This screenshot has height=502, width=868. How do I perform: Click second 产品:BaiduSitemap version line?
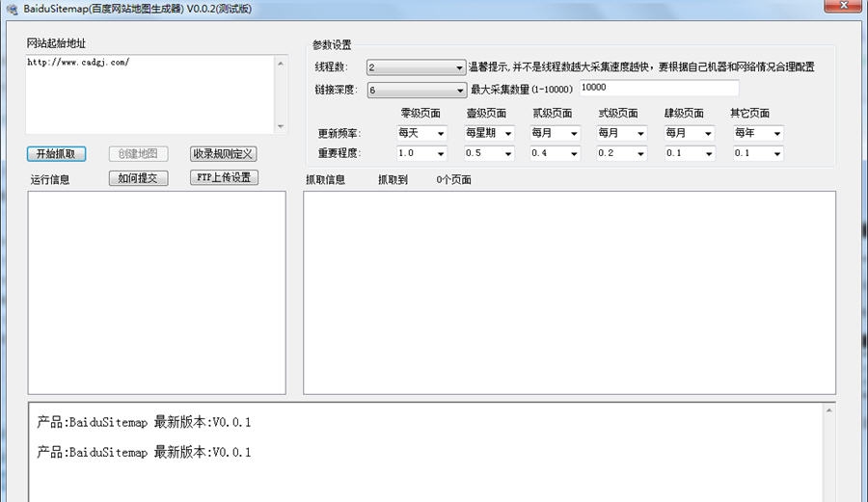[144, 452]
